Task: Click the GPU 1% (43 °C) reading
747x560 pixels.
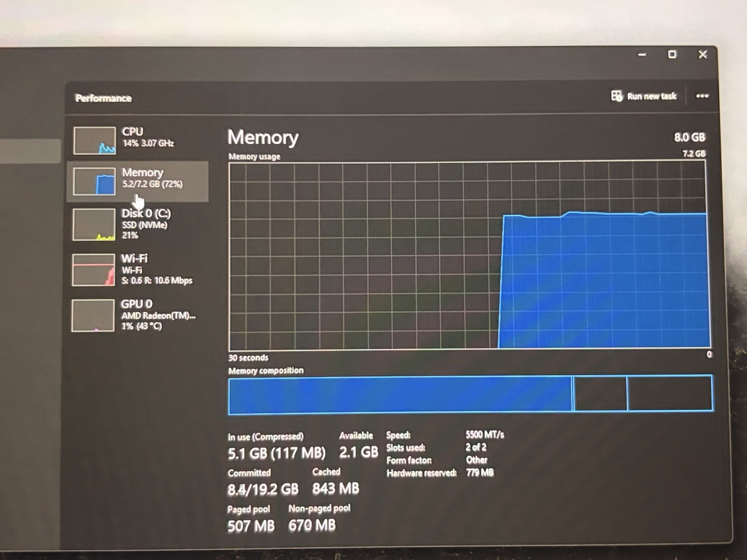Action: tap(141, 326)
